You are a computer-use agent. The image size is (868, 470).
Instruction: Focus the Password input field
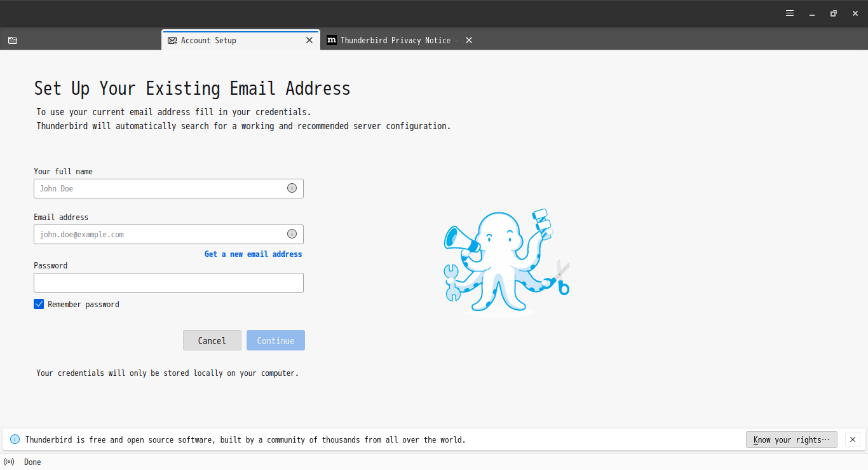coord(168,282)
